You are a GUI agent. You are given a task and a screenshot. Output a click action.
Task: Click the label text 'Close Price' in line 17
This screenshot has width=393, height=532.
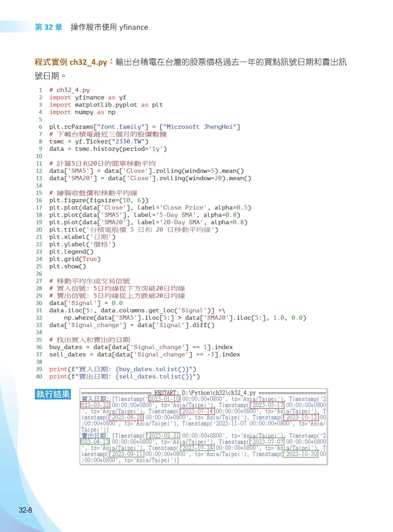point(183,208)
